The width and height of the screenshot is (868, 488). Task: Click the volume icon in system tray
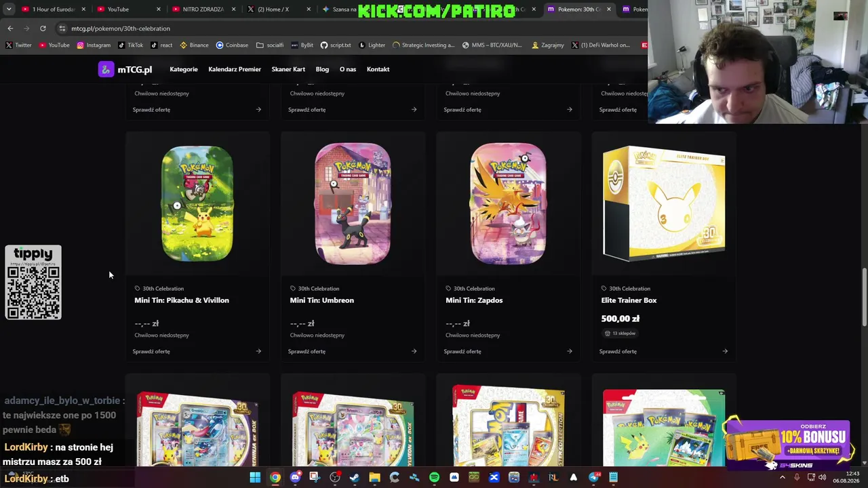point(823,478)
